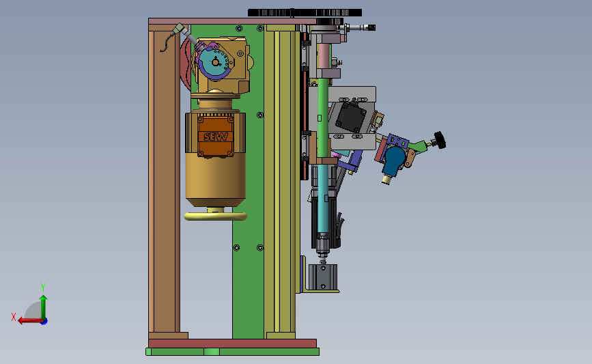
Task: Select the orange SEW motor terminal box
Action: (x=216, y=137)
